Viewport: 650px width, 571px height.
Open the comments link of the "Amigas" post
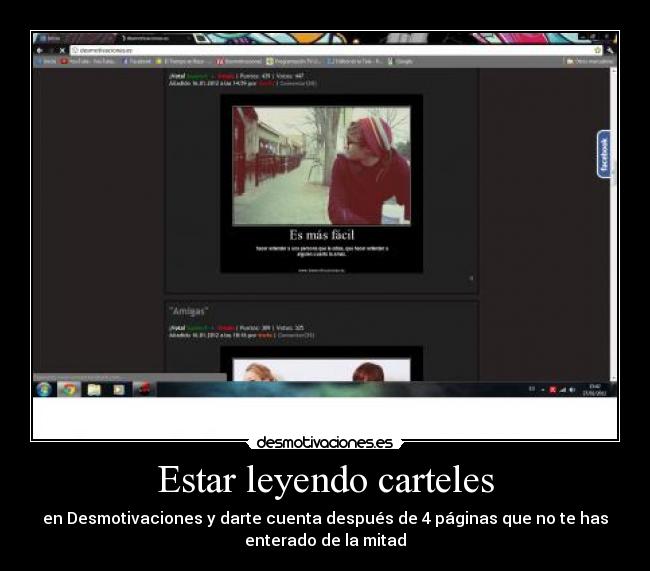tap(296, 335)
